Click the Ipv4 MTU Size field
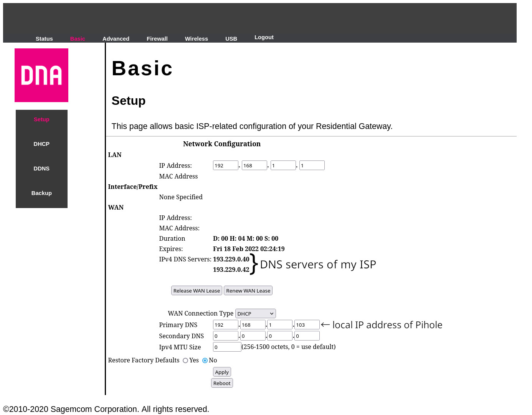Image resolution: width=532 pixels, height=415 pixels. tap(227, 347)
